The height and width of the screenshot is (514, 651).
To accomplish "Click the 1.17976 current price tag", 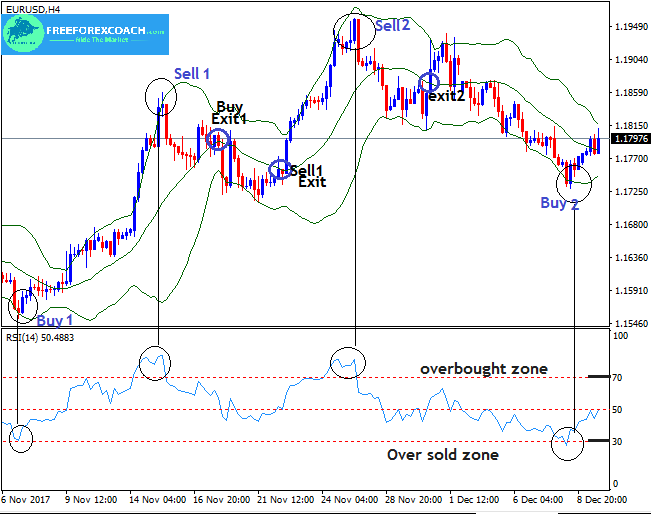I will coord(630,139).
